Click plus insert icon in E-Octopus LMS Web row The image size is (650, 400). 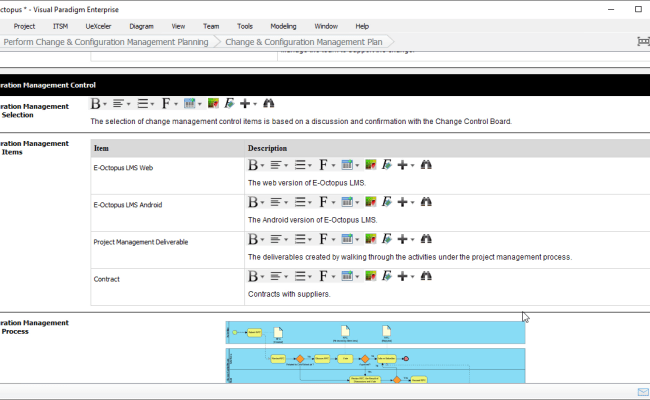click(x=403, y=165)
